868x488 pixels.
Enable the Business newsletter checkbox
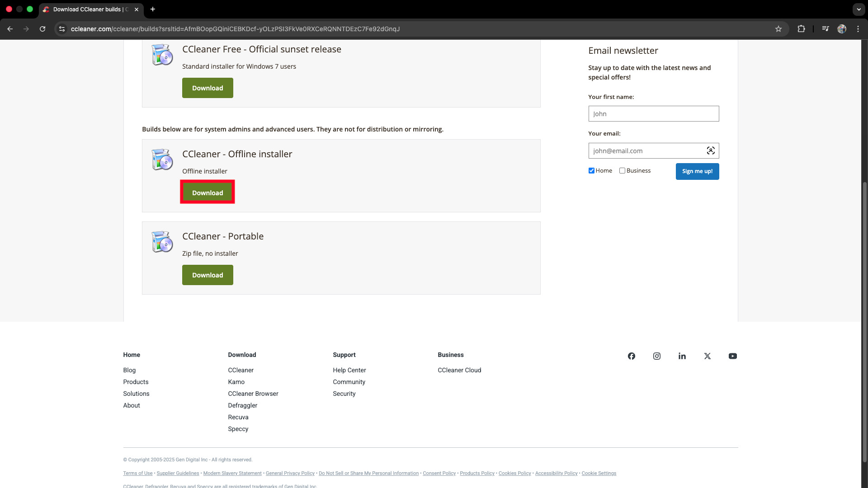[x=623, y=170]
